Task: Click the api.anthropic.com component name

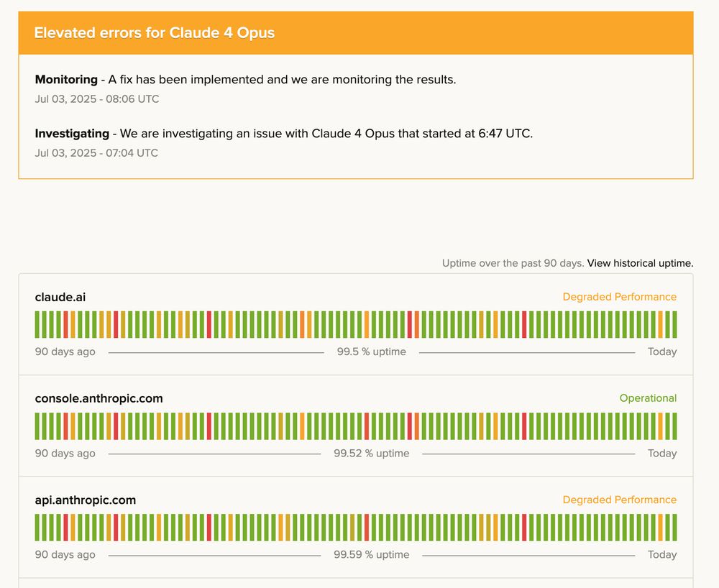Action: [x=86, y=500]
